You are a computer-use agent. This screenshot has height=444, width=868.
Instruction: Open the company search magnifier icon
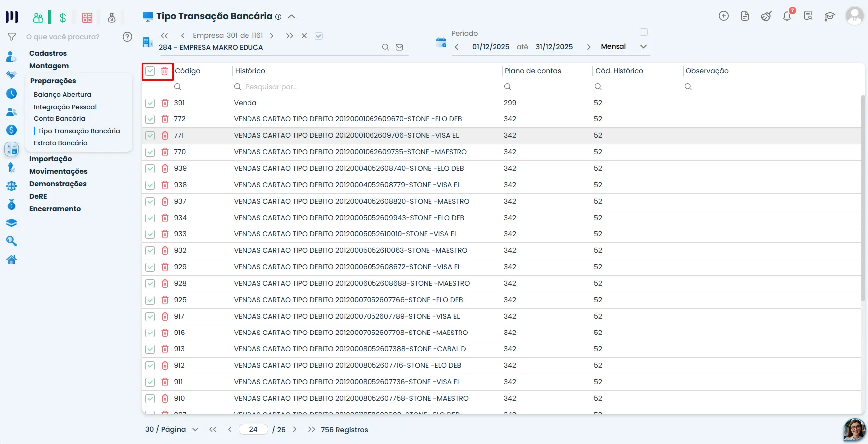(385, 47)
